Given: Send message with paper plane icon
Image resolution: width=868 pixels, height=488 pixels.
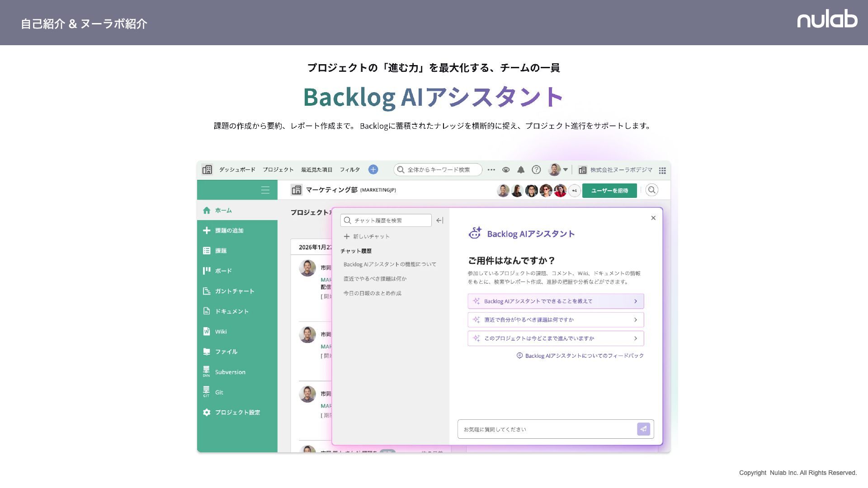Looking at the screenshot, I should coord(643,429).
